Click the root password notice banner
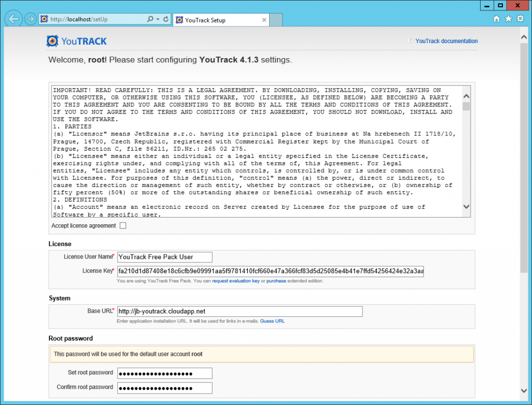This screenshot has width=532, height=405. pos(262,354)
